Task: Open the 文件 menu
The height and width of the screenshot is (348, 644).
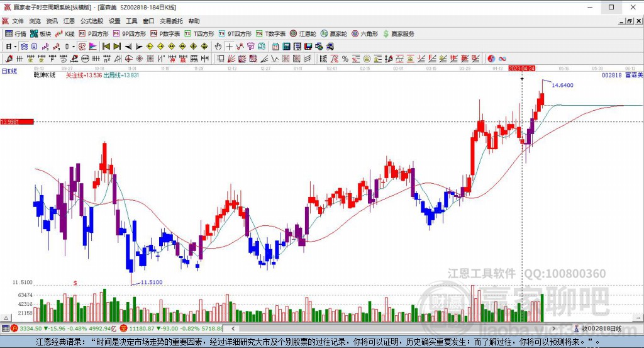Action: 18,21
